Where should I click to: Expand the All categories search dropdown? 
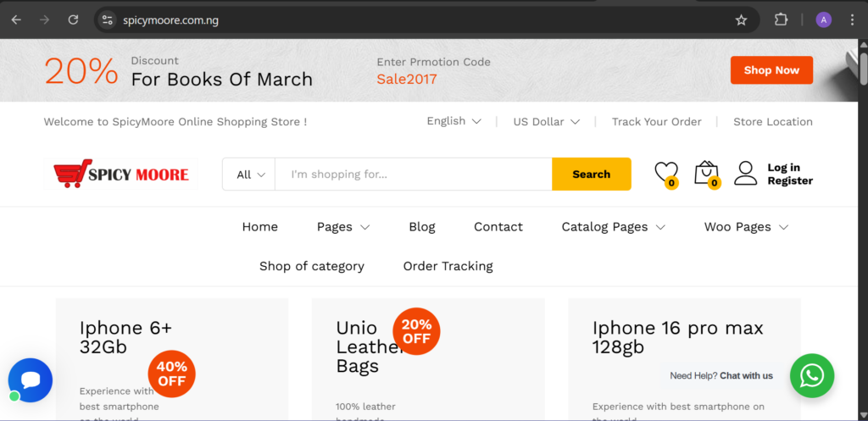point(250,174)
